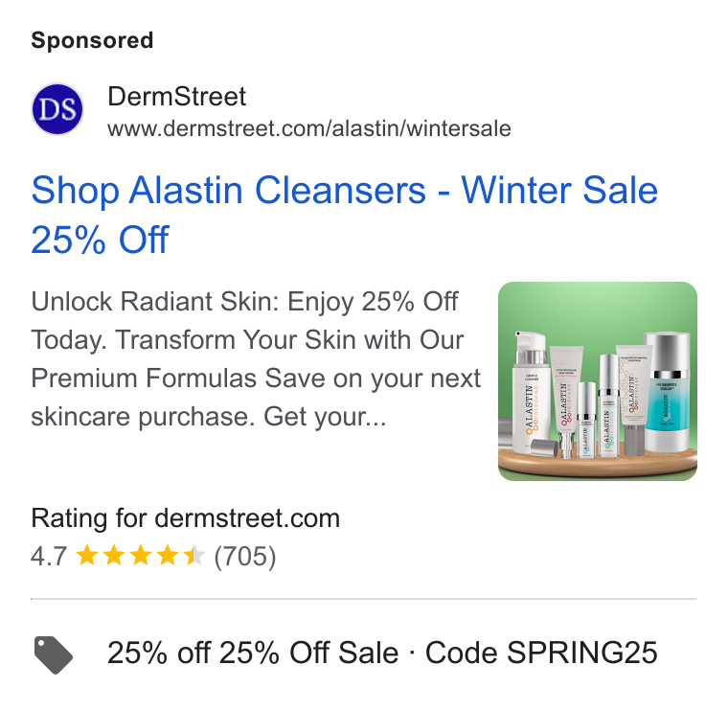Click the first gold rating star
Viewport: 728px width, 711px height.
(87, 556)
